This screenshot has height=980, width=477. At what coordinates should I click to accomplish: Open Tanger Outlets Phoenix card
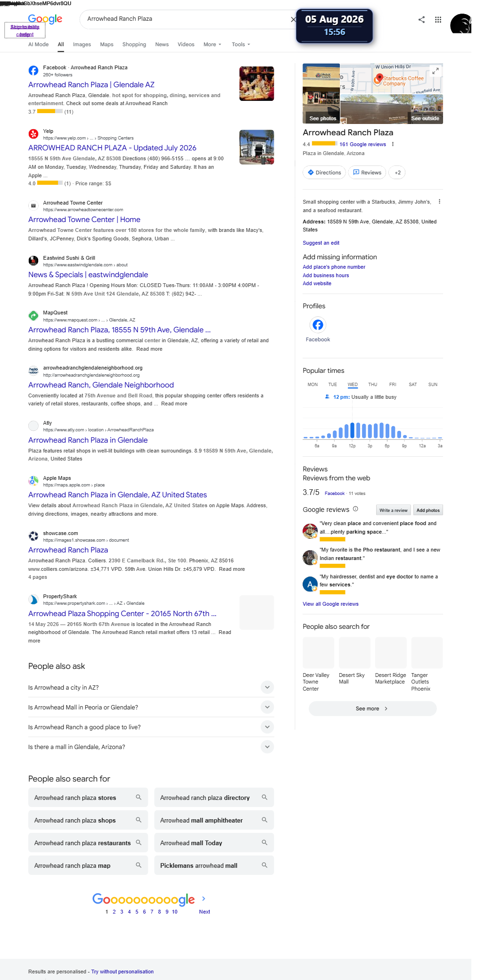click(427, 664)
